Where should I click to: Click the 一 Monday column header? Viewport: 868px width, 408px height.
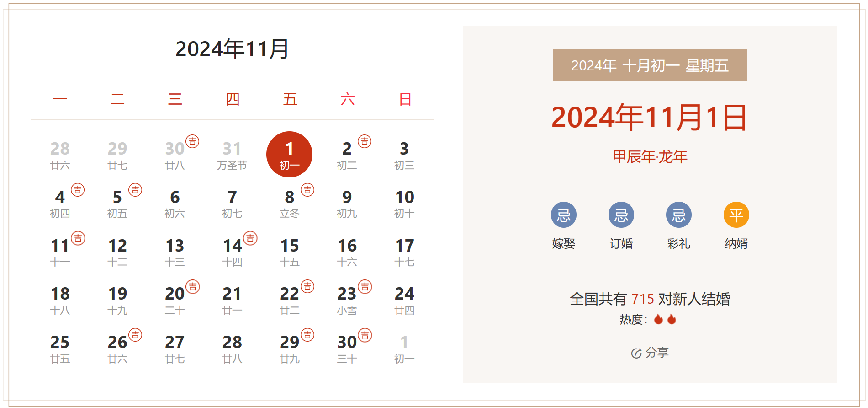click(x=60, y=99)
